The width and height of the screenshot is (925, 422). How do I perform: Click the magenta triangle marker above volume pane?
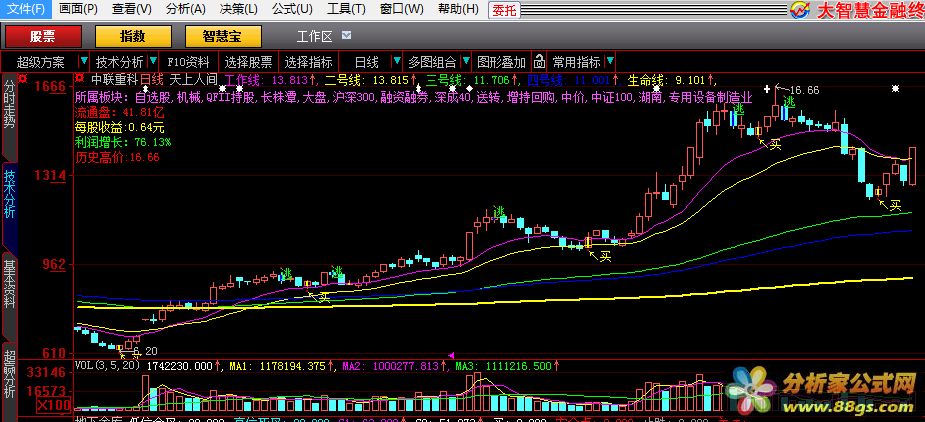click(451, 355)
